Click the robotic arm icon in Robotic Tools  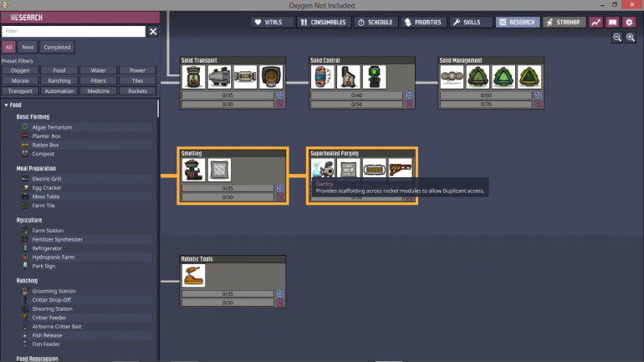[x=193, y=275]
